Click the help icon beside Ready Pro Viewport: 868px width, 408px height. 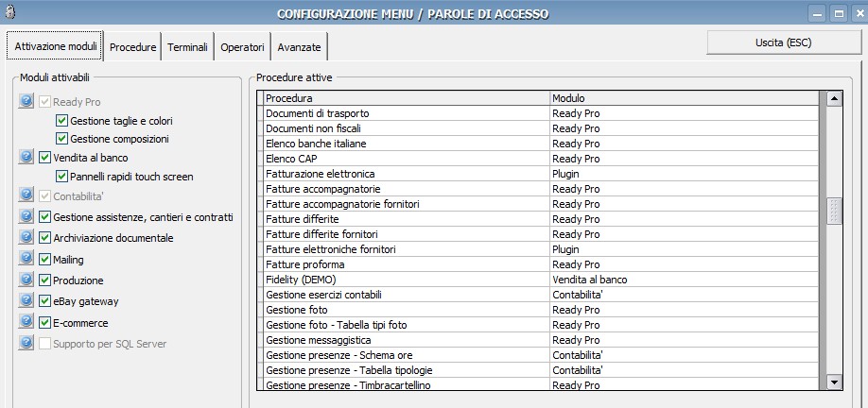click(26, 102)
